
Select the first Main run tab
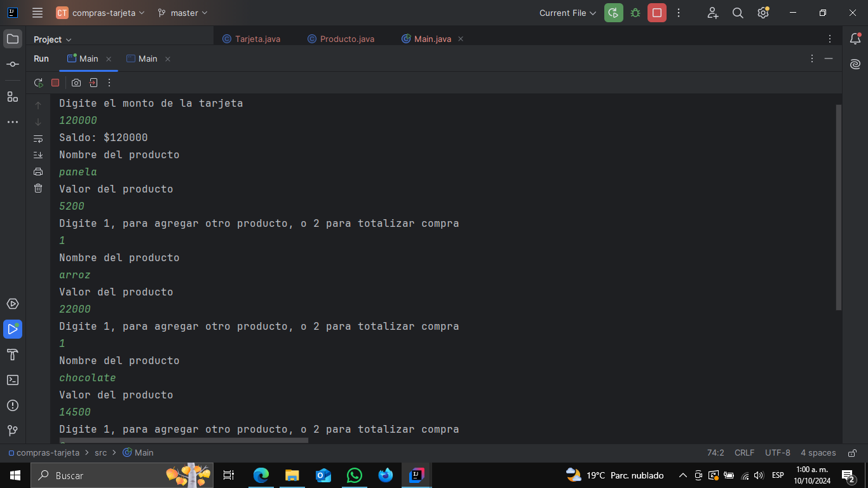(x=83, y=58)
